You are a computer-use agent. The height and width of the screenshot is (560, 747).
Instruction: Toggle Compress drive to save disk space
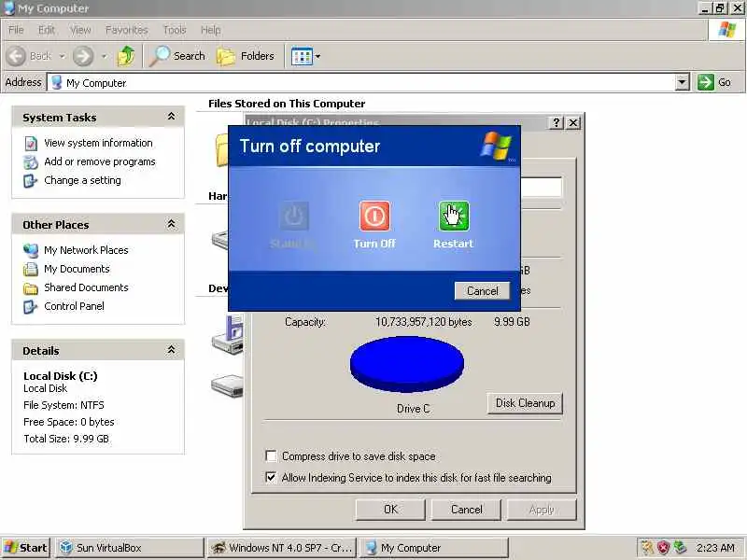pos(271,456)
